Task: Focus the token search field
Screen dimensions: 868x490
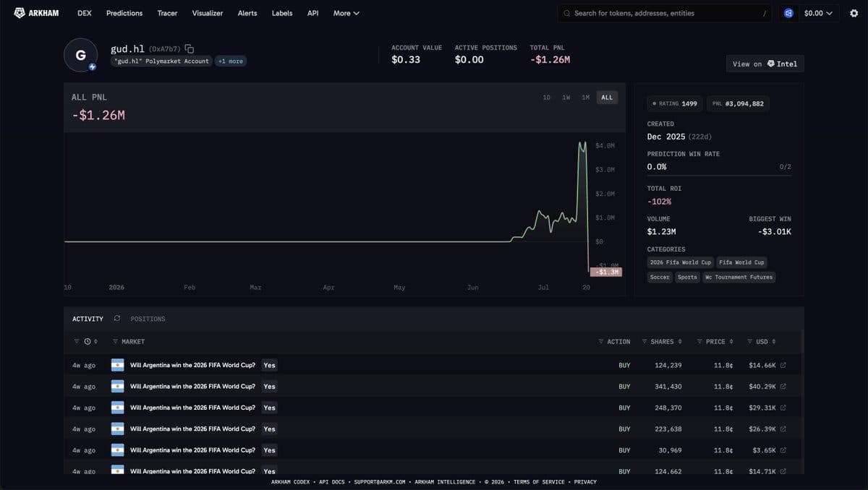Action: pyautogui.click(x=665, y=13)
